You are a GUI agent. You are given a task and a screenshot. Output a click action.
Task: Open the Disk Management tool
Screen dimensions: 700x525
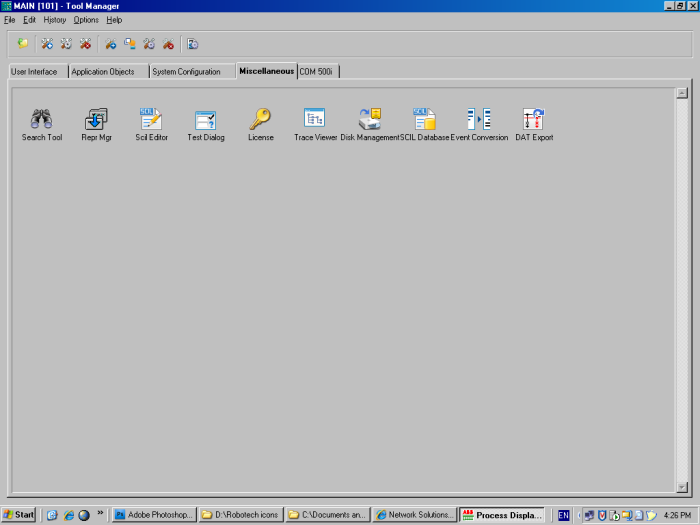tap(370, 120)
